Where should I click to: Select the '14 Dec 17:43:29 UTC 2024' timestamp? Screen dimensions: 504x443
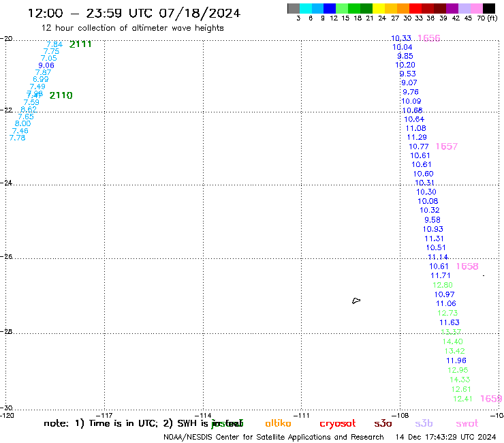coord(446,437)
